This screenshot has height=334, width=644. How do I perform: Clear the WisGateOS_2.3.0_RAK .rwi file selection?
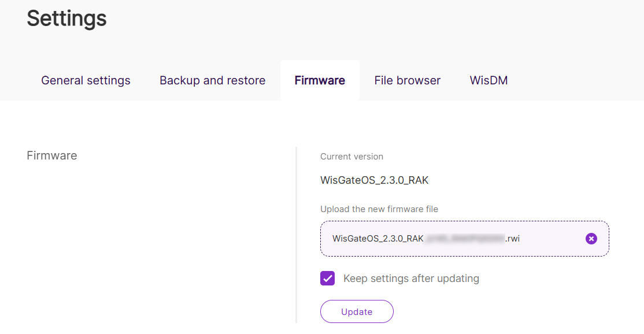click(591, 238)
